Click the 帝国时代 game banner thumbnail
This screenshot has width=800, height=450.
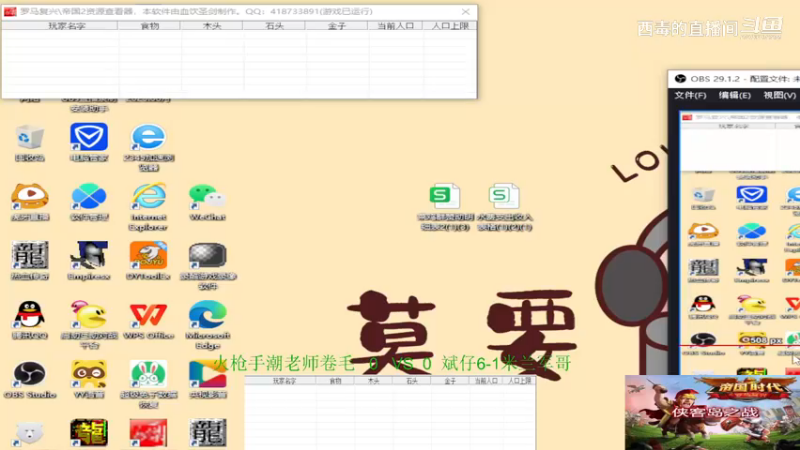(712, 412)
